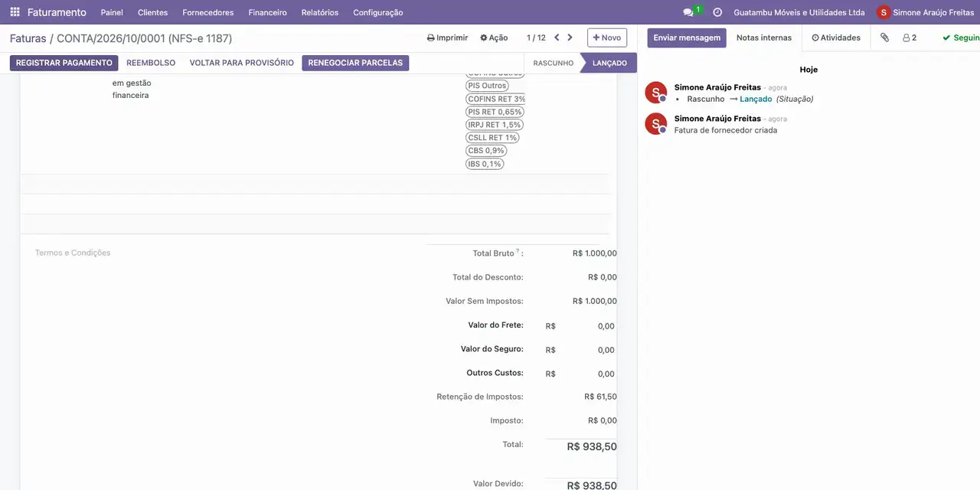Open the Relatórios menu
Viewport: 980px width, 490px height.
point(320,12)
